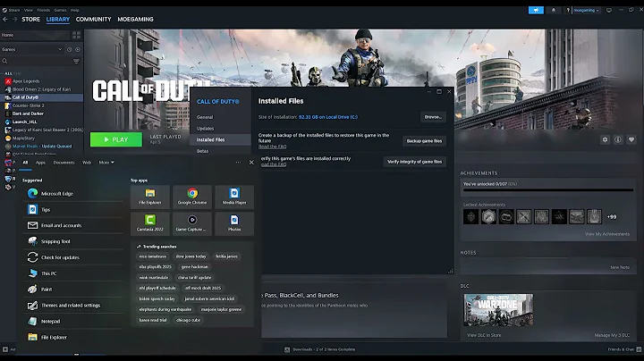Click the green PLAY button
The height and width of the screenshot is (361, 644).
click(116, 139)
